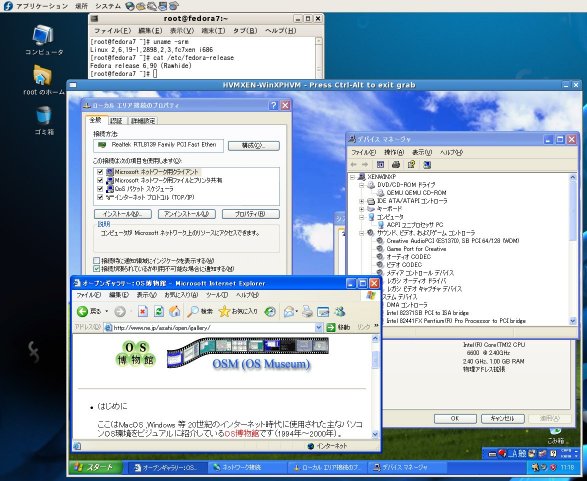587x481 pixels.
Task: Click アンインストール button
Action: 186,214
